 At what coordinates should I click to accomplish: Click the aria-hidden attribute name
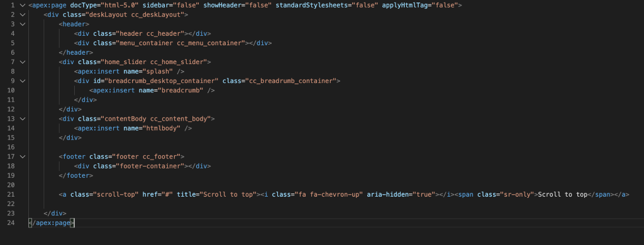[x=387, y=194]
